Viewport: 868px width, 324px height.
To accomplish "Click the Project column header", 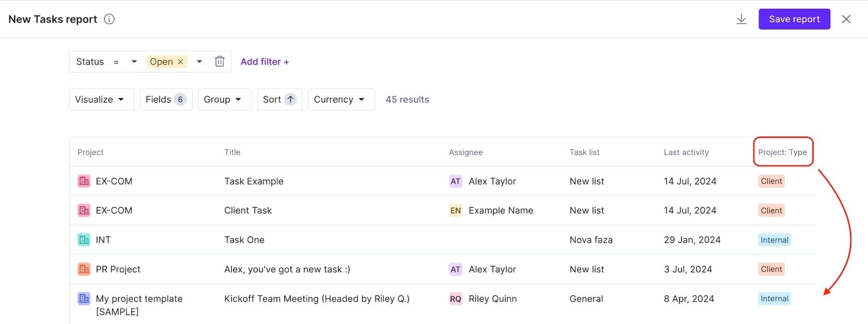I will tap(90, 152).
